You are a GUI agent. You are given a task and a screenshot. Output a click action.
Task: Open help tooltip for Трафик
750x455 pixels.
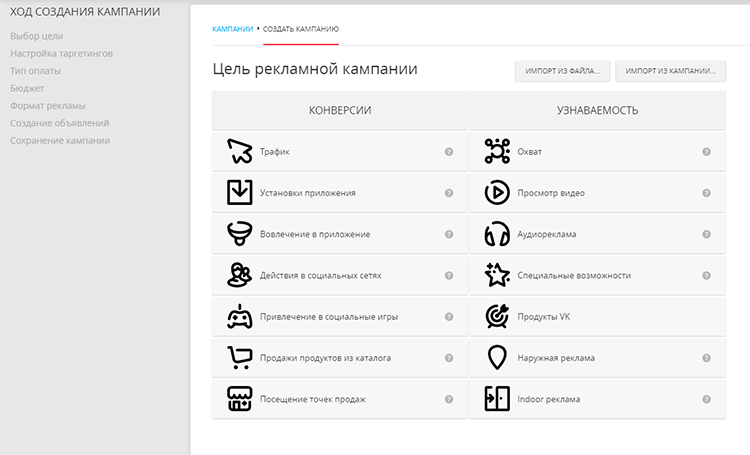(x=449, y=152)
